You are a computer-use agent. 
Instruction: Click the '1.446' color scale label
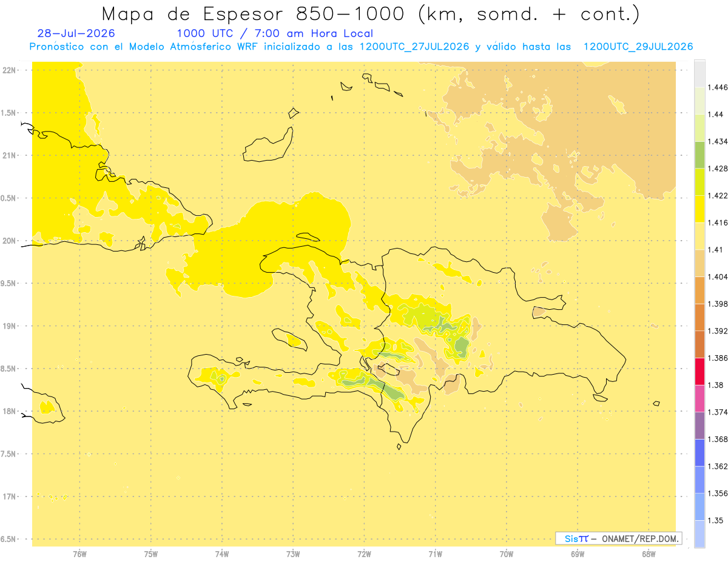pos(718,87)
